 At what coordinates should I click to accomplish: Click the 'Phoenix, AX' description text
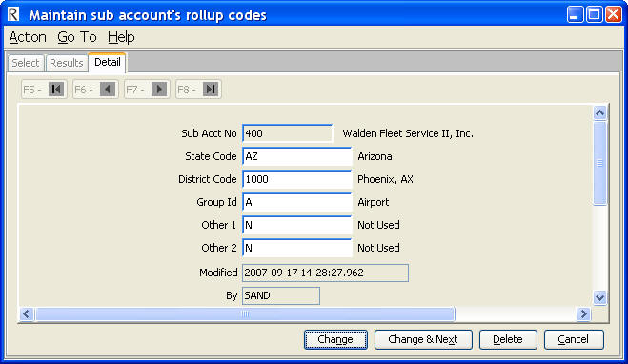click(385, 179)
